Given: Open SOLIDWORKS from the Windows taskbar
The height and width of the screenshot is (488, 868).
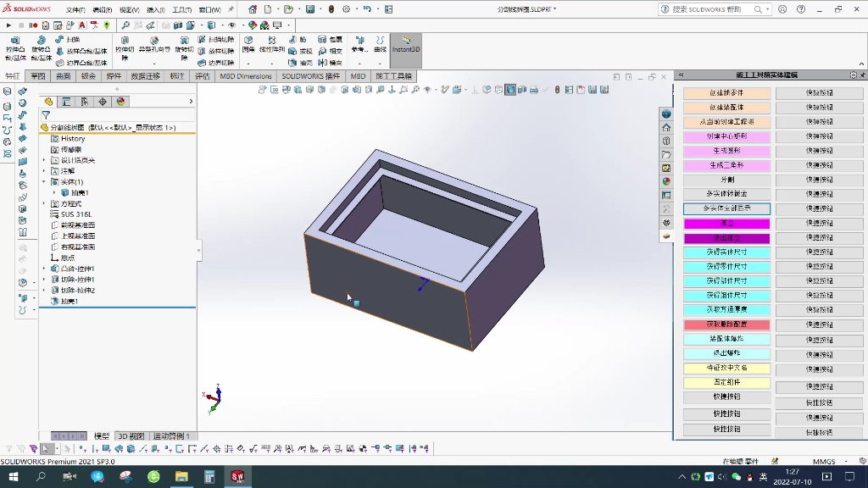Looking at the screenshot, I should pyautogui.click(x=237, y=476).
